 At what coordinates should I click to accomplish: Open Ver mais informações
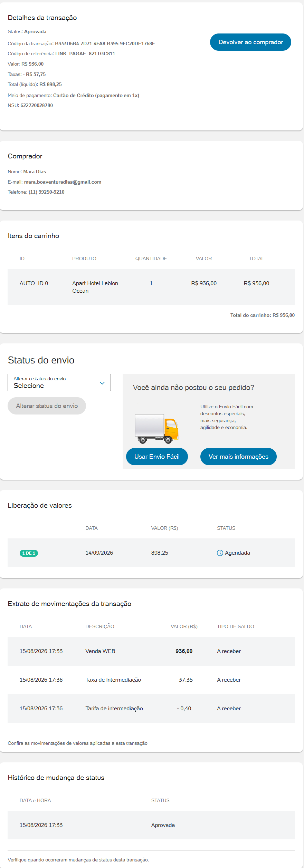point(238,457)
